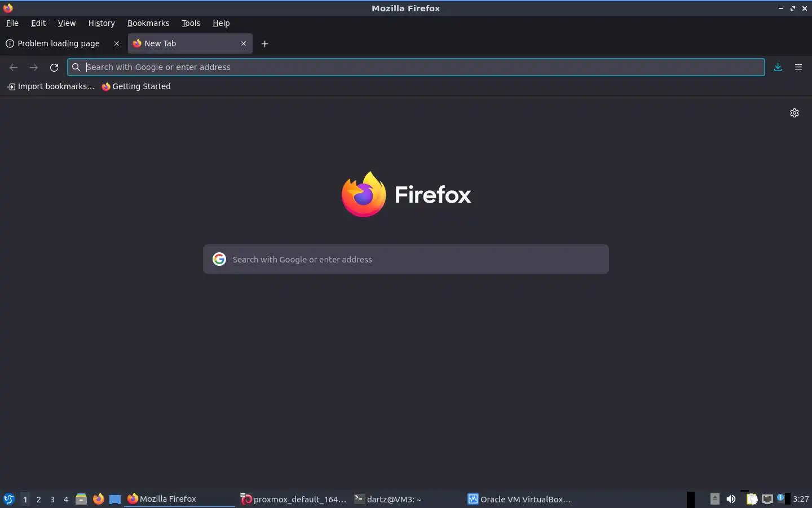812x508 pixels.
Task: Switch to workspace 2
Action: click(38, 499)
